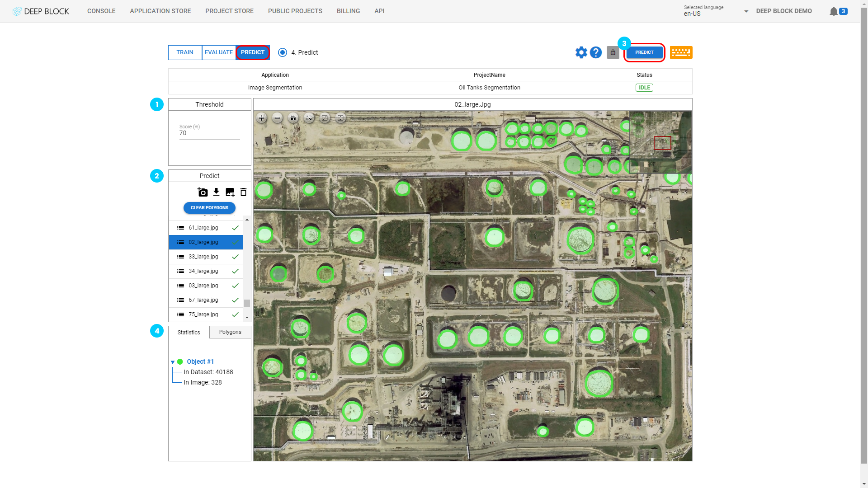Select the EVALUATE tab
The image size is (868, 488).
pyautogui.click(x=218, y=52)
